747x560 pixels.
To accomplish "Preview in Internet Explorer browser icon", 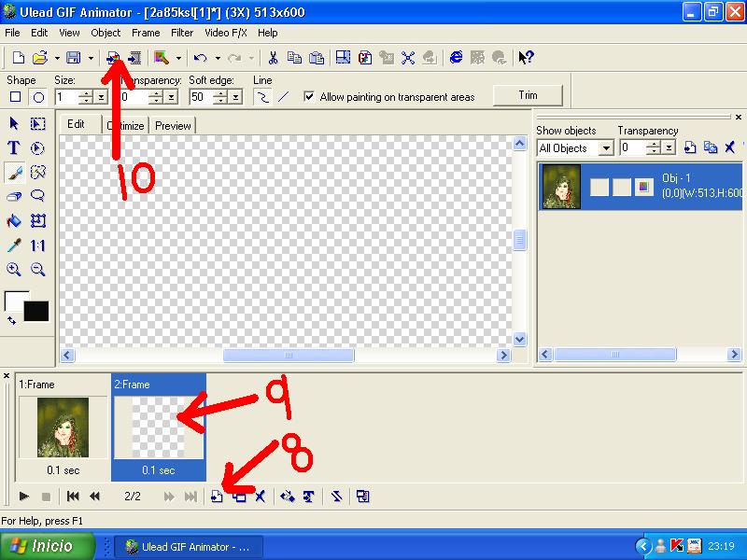I will (456, 58).
